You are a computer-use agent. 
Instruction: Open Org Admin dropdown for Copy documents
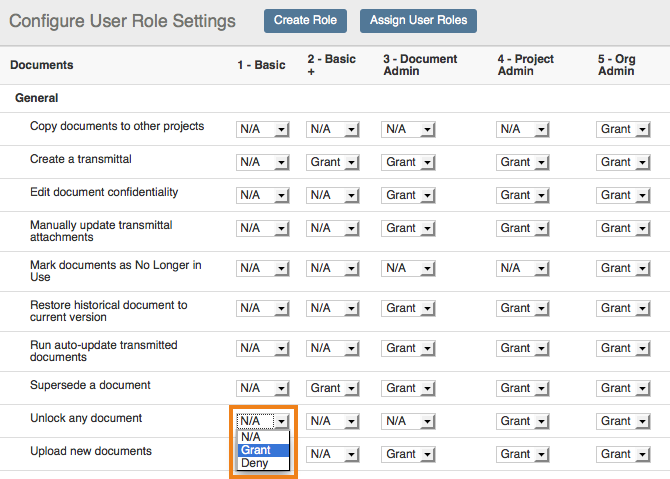click(x=623, y=129)
